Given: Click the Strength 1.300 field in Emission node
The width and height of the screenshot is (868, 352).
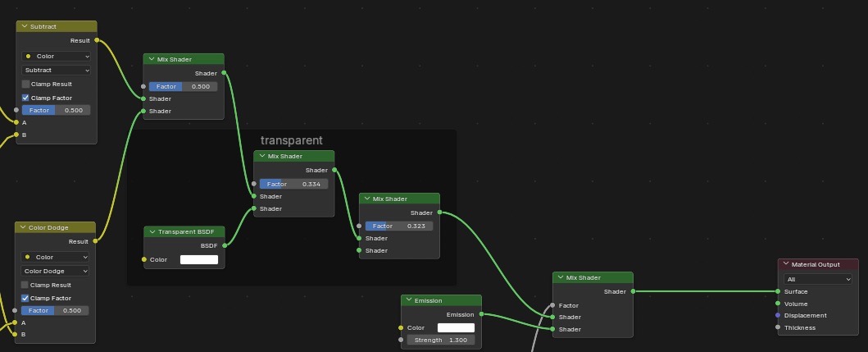Looking at the screenshot, I should tap(441, 340).
